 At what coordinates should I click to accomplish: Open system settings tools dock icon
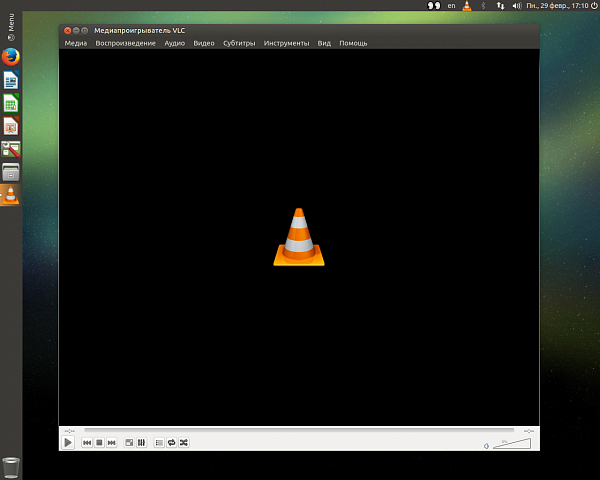11,149
